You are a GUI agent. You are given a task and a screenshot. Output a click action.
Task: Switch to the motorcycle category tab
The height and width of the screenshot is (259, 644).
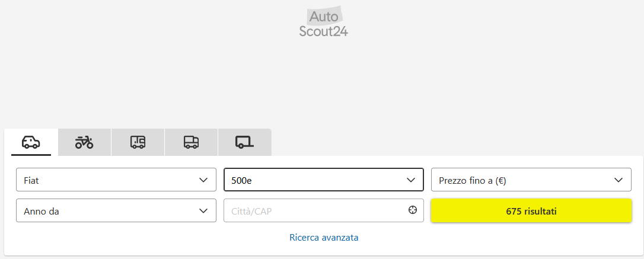point(85,142)
